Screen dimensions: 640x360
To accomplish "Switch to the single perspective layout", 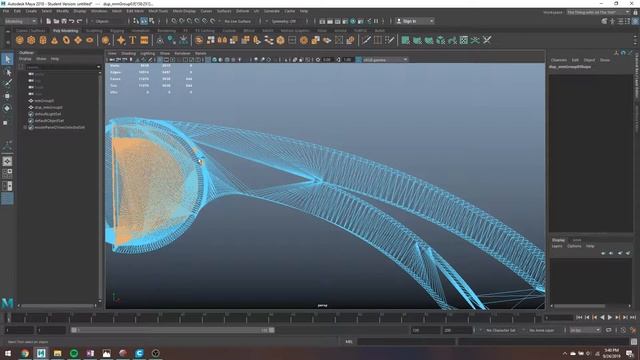I will pyautogui.click(x=7, y=162).
